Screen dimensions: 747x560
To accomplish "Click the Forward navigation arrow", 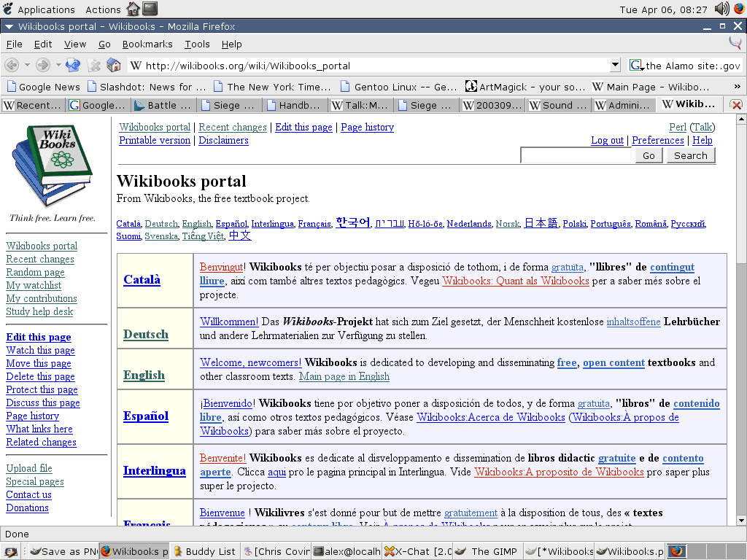I will 43,65.
